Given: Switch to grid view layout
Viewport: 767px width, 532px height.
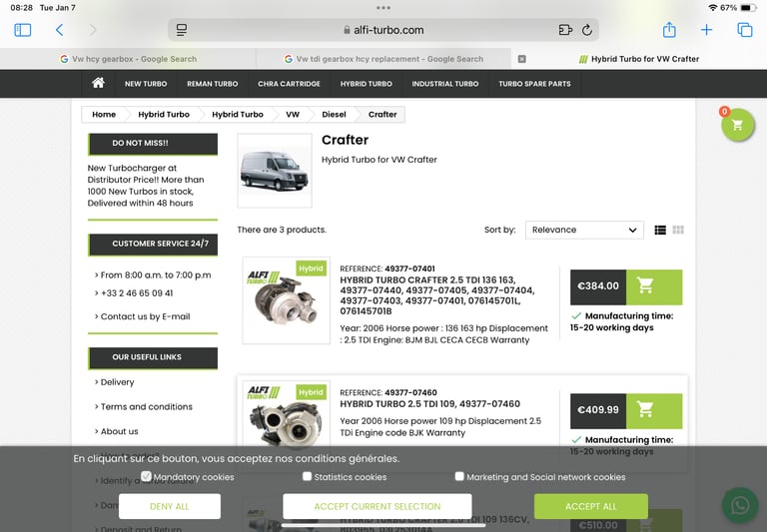Looking at the screenshot, I should click(678, 230).
